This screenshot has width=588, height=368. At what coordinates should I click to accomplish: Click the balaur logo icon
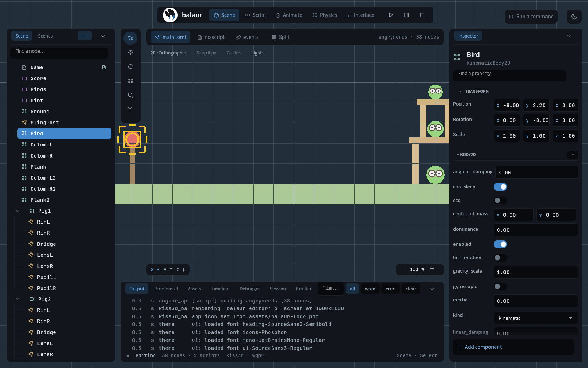coord(170,15)
